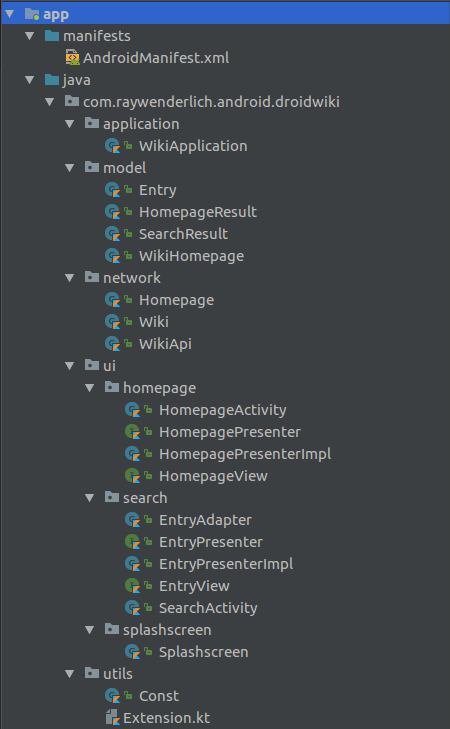Screen dimensions: 450x729
Task: Select the Const file in utils
Action: [x=159, y=696]
